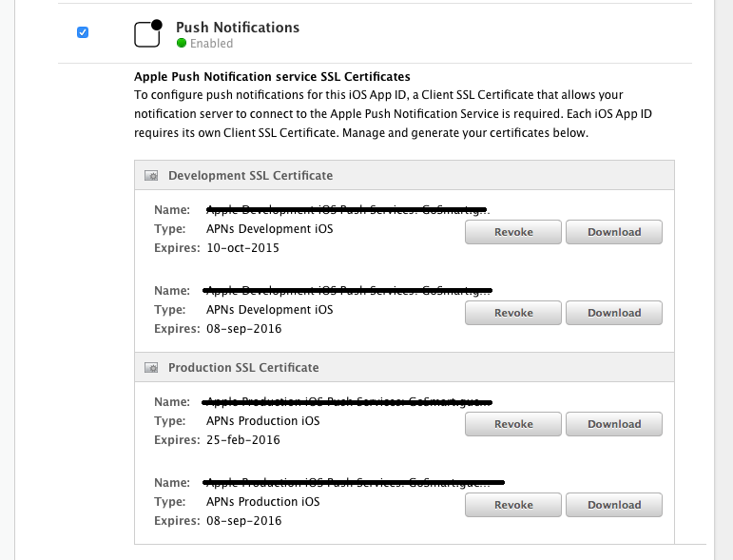Select the Production SSL Certificate section header
This screenshot has width=733, height=560.
(243, 367)
